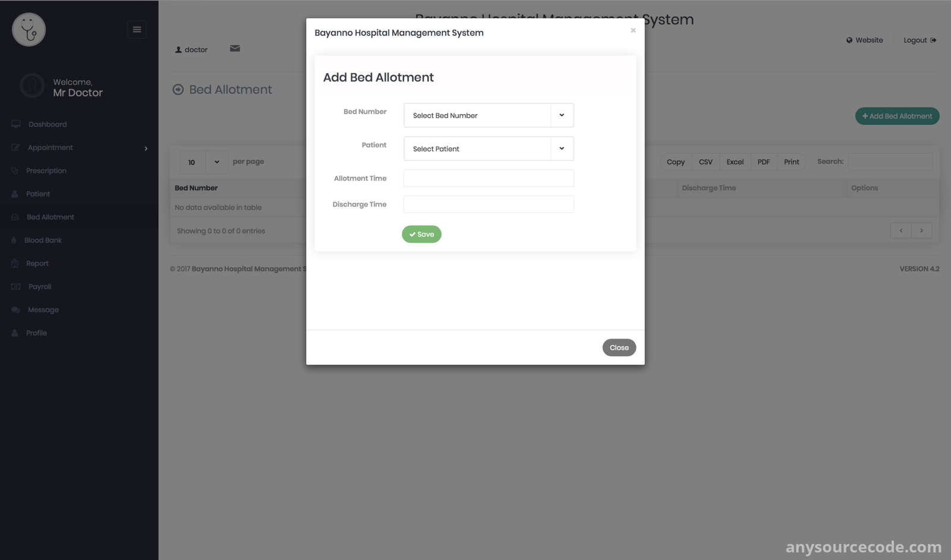
Task: Open the envelope messages icon
Action: point(235,49)
